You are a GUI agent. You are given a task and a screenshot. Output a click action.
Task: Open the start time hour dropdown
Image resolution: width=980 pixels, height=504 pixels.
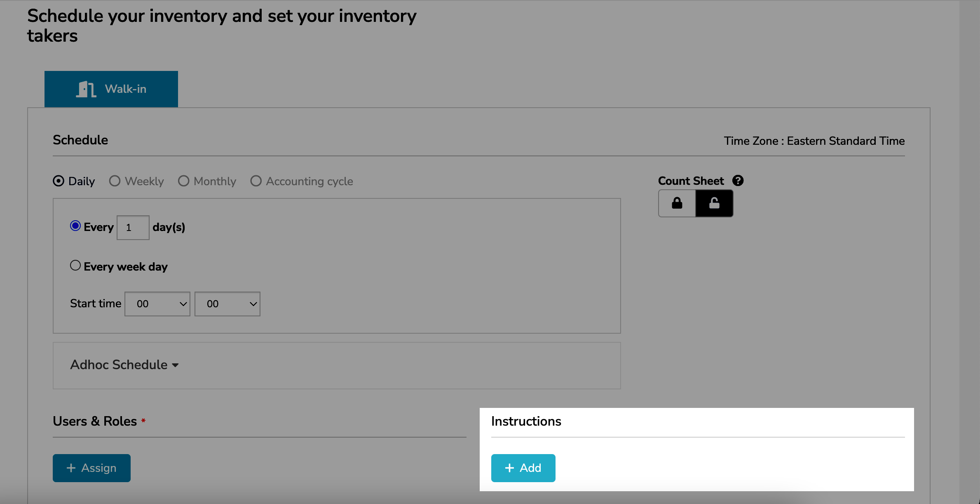(x=157, y=304)
